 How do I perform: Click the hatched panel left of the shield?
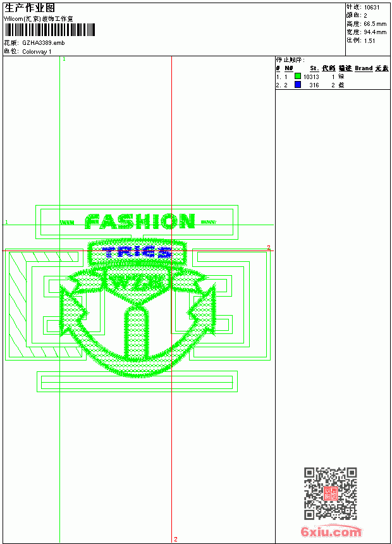tap(45, 304)
